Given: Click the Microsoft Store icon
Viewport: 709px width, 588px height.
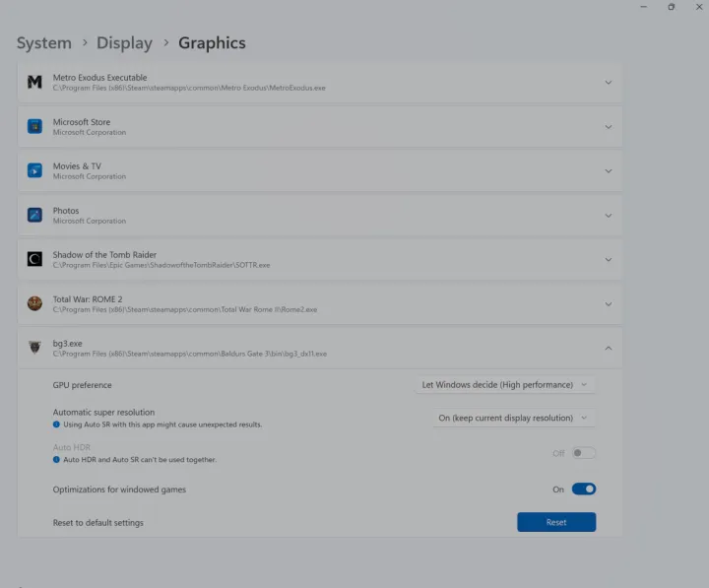Looking at the screenshot, I should (34, 126).
